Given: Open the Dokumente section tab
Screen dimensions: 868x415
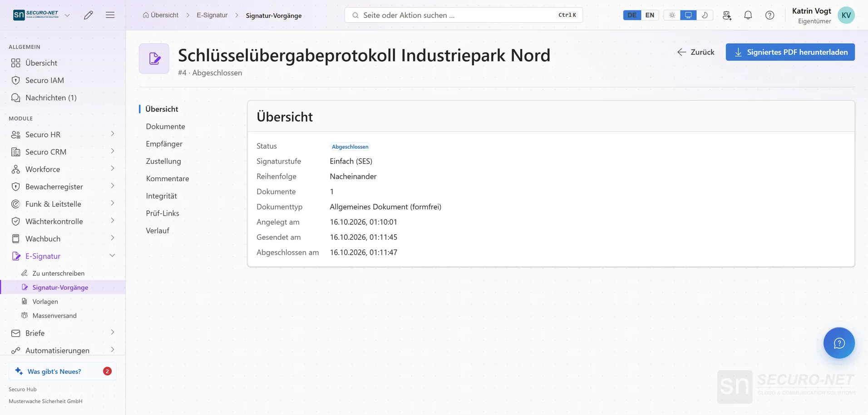Looking at the screenshot, I should [x=165, y=127].
